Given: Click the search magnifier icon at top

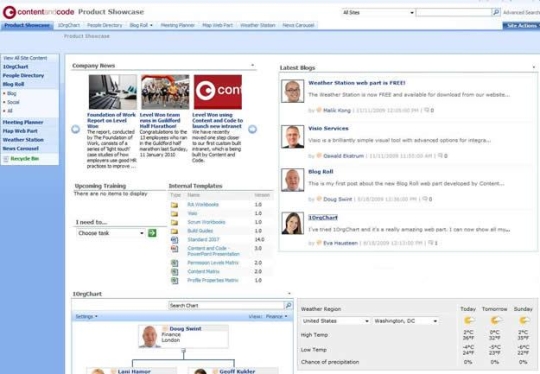Looking at the screenshot, I should (x=496, y=12).
